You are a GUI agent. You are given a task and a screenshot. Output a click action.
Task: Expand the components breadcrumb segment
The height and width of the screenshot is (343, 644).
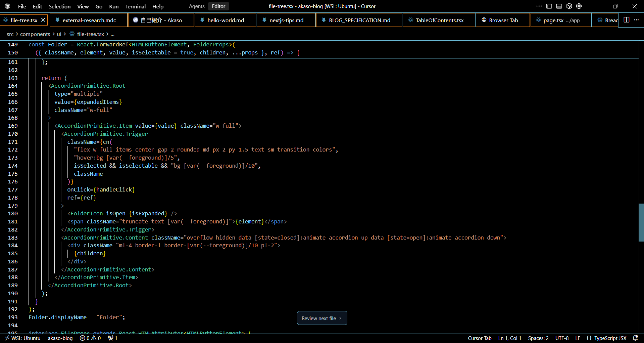(x=35, y=34)
